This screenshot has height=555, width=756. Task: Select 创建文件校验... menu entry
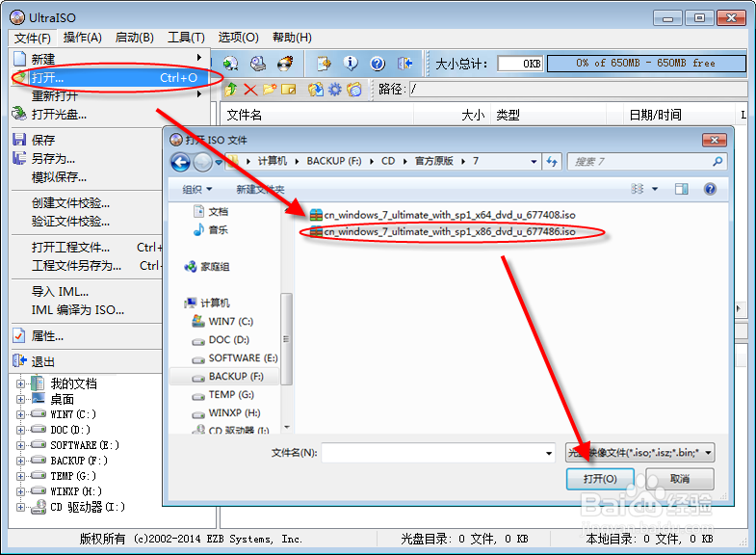87,203
